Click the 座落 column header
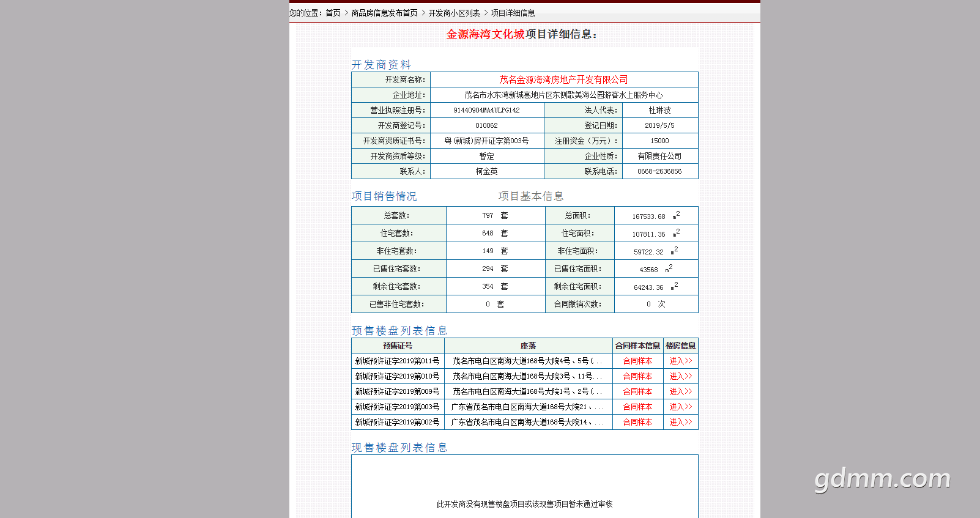 point(528,346)
